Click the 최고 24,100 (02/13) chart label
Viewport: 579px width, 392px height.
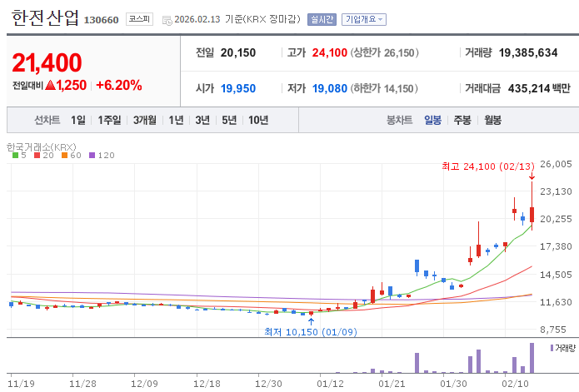pyautogui.click(x=488, y=166)
